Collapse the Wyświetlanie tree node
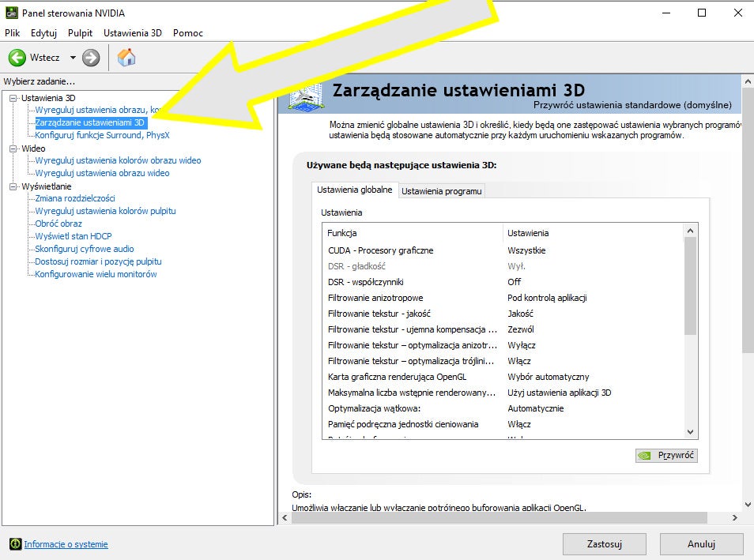This screenshot has width=754, height=560. click(x=13, y=186)
